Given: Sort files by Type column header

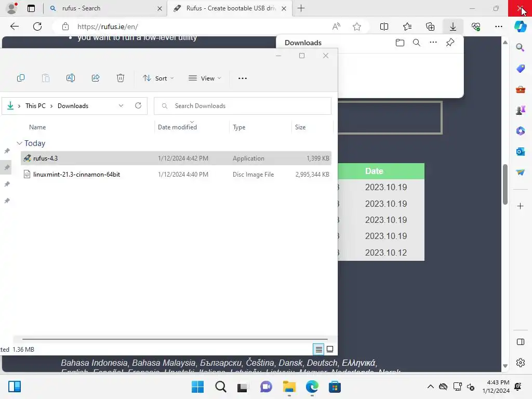Looking at the screenshot, I should click(239, 127).
